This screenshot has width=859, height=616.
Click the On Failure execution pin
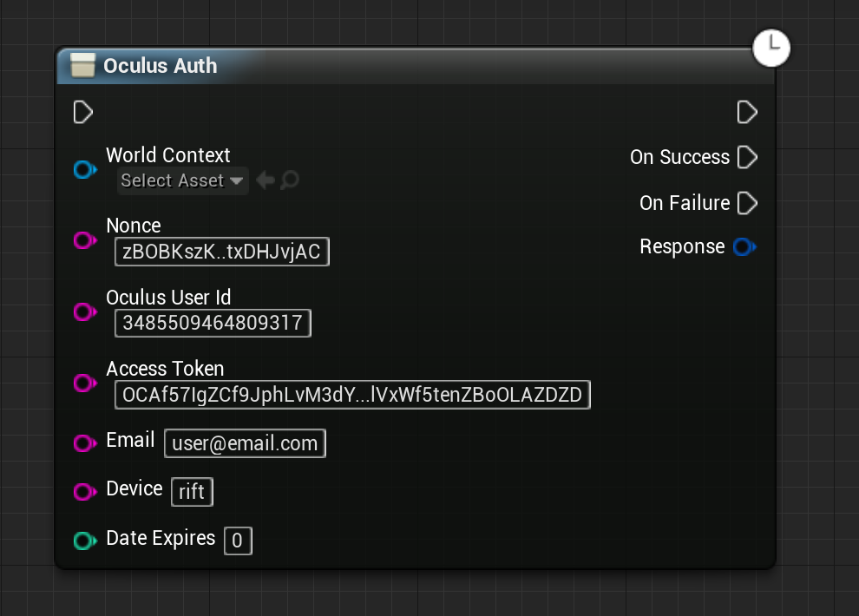(x=746, y=203)
